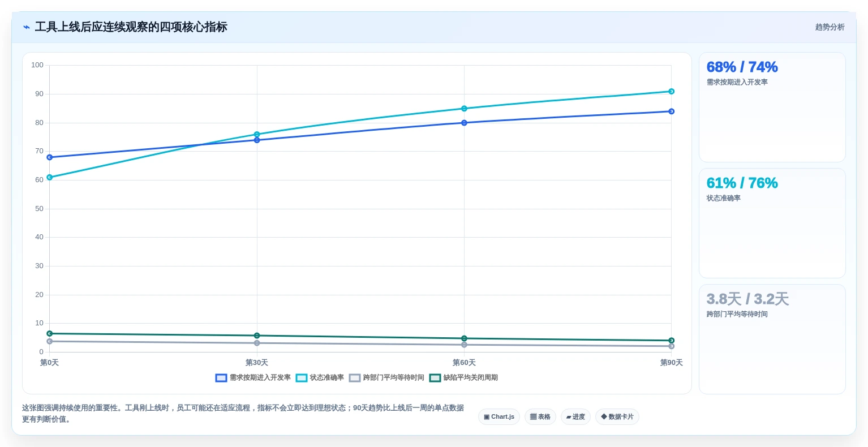This screenshot has height=447, width=868.
Task: Click the 3.8天 / 3.2天 metric value
Action: (x=747, y=299)
